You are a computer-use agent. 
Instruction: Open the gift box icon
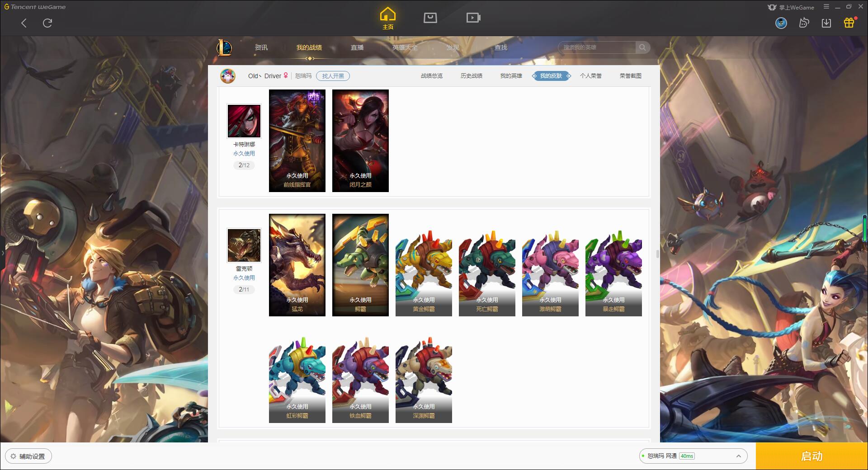(849, 23)
